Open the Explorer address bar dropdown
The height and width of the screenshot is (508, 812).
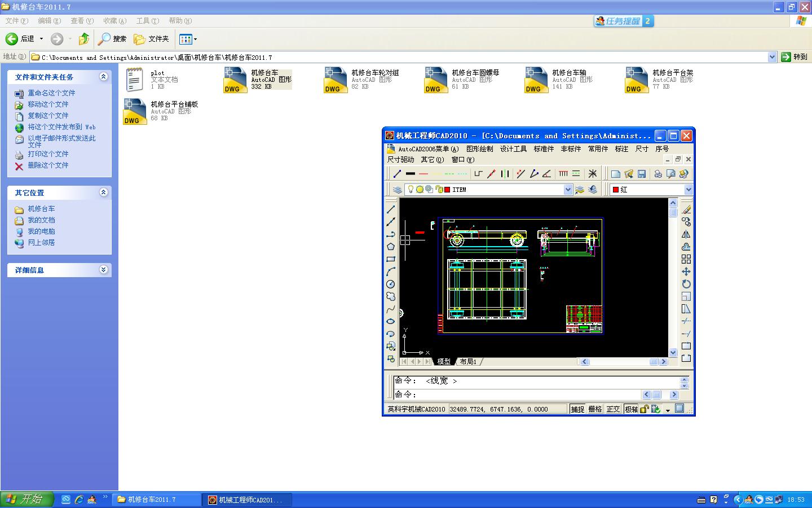[x=772, y=57]
